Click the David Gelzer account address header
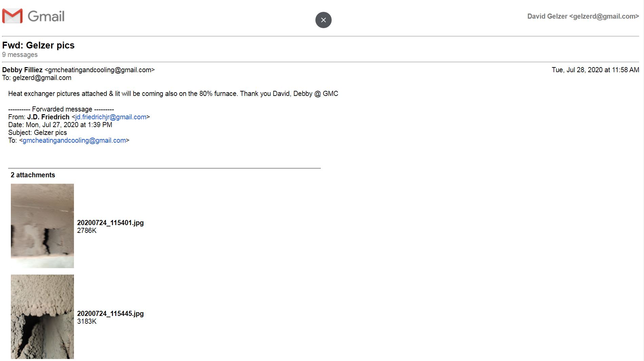 click(x=583, y=16)
